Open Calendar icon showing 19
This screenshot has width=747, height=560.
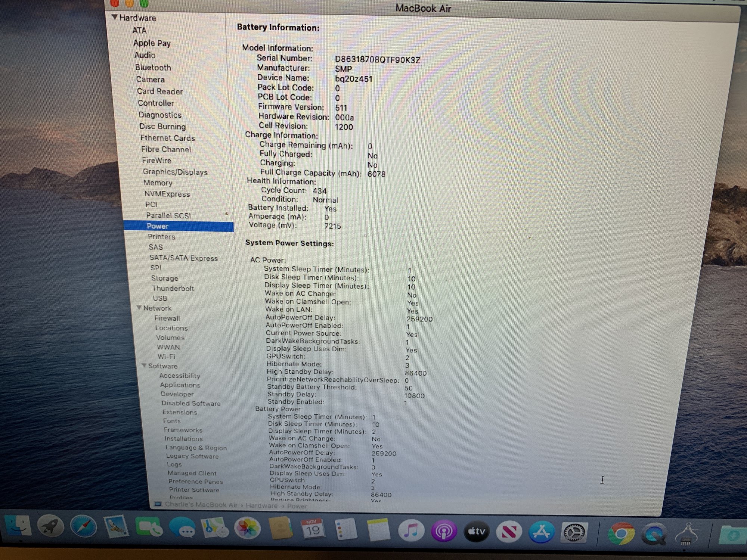click(x=313, y=529)
